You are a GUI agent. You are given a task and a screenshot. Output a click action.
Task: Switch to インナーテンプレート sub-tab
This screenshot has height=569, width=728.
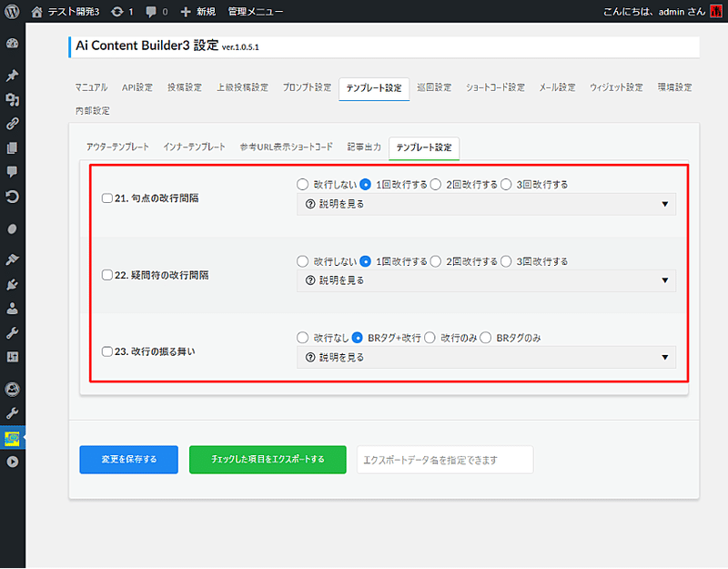194,147
